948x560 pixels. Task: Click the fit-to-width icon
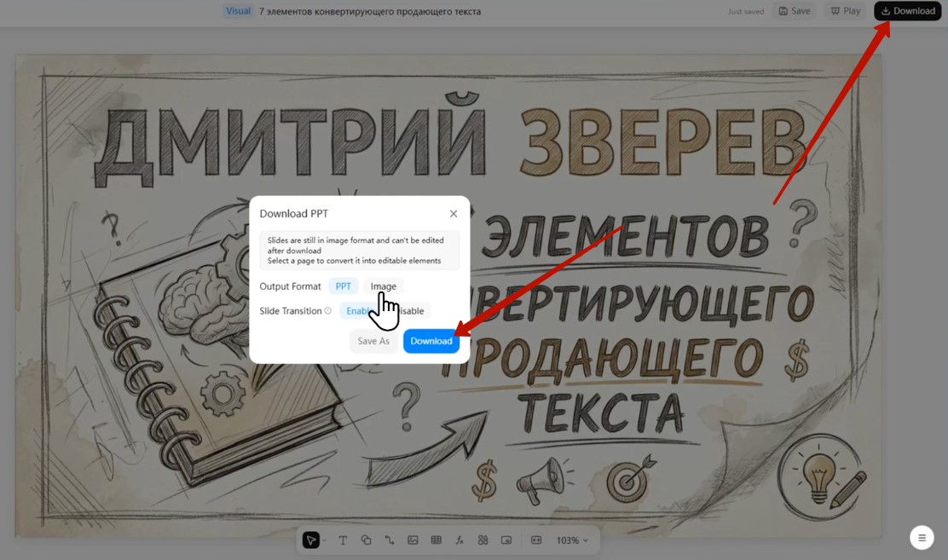point(536,540)
